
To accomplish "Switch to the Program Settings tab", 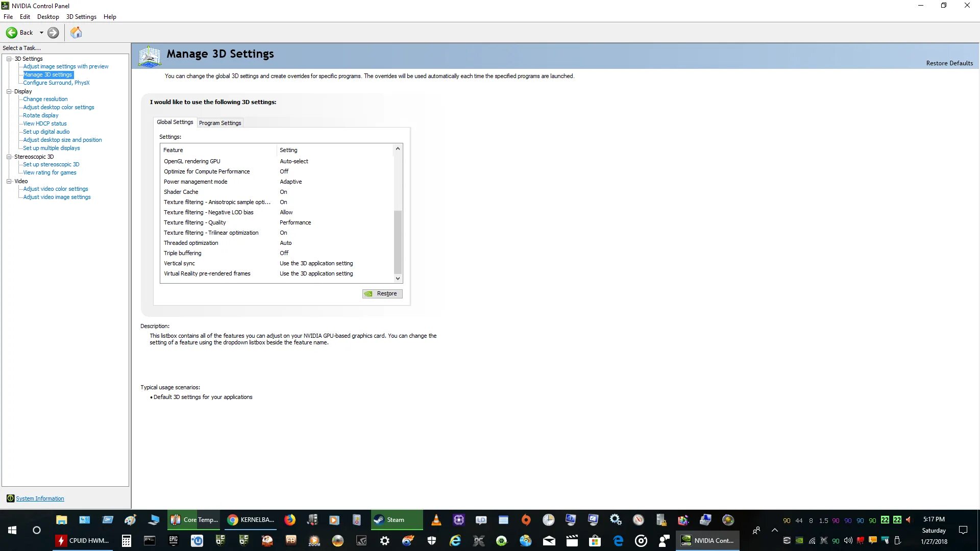I will (x=220, y=123).
